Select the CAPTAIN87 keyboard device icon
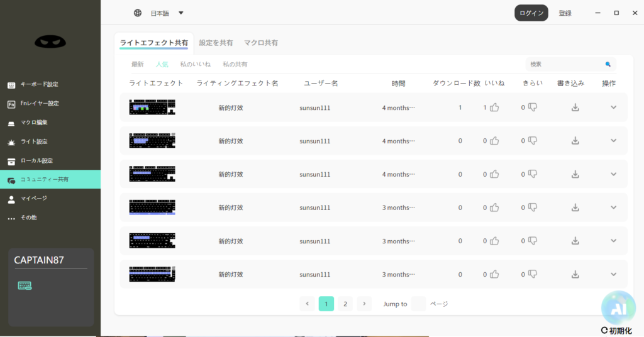This screenshot has height=337, width=644. pyautogui.click(x=25, y=285)
